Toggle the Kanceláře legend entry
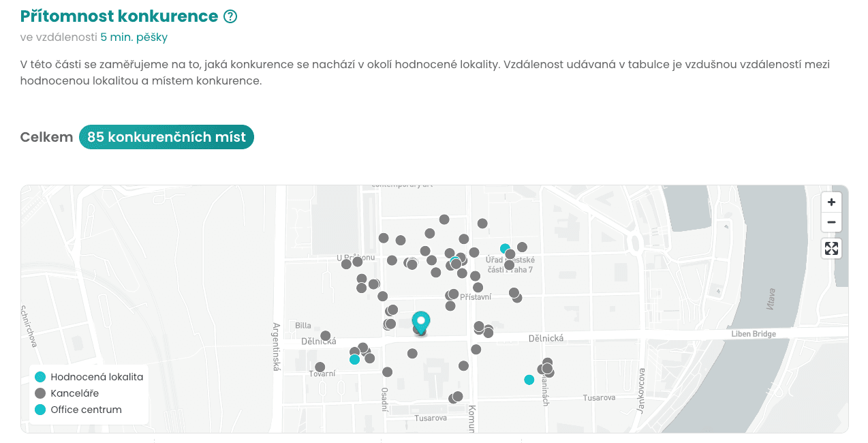Viewport: 868px width, 443px height. coord(67,393)
